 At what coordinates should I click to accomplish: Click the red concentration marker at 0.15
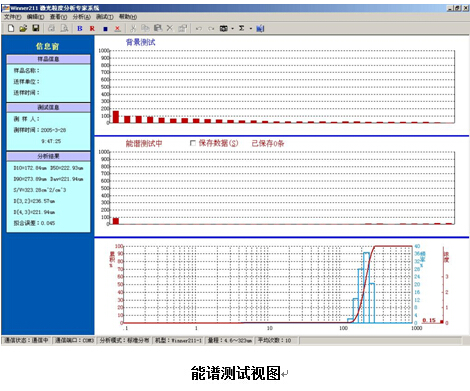(442, 322)
